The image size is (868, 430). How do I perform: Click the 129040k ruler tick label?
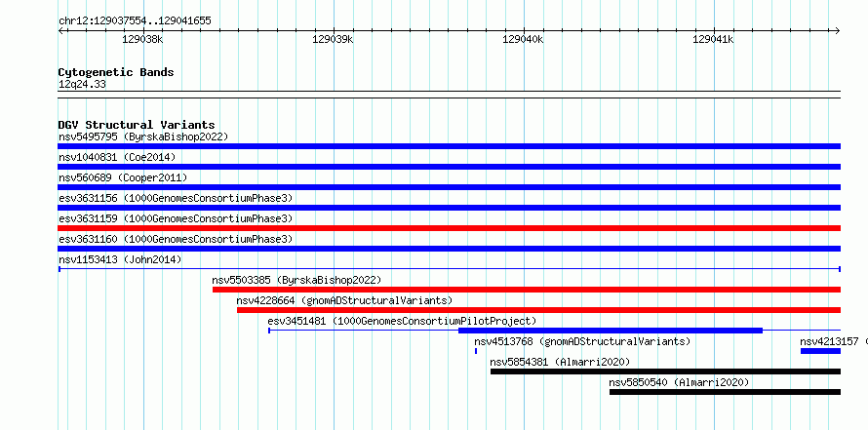tap(523, 39)
